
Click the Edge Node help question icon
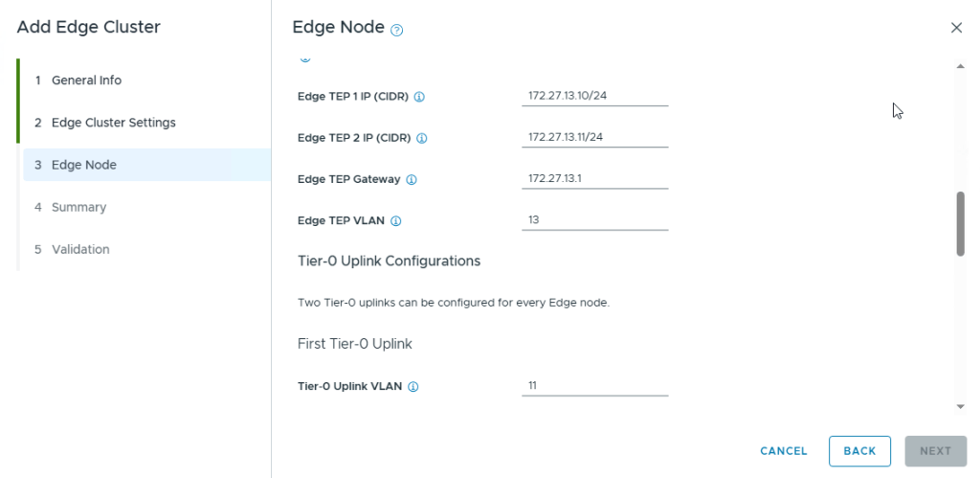(397, 30)
